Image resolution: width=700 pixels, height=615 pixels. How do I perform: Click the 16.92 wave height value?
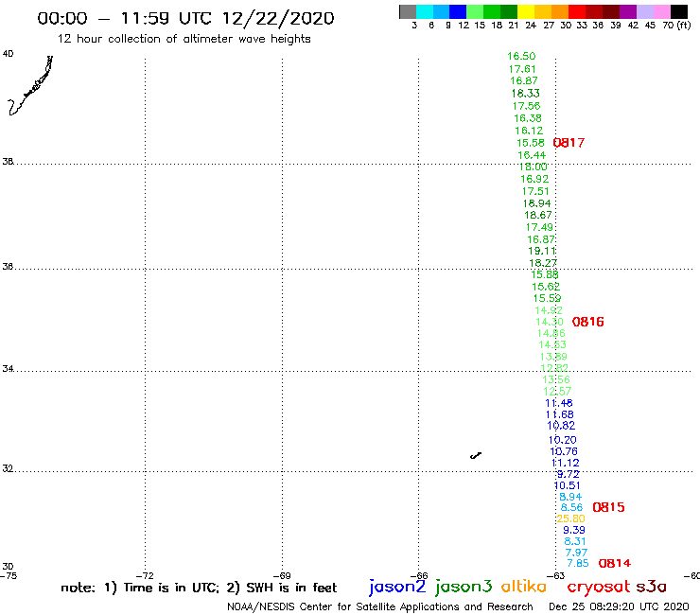pyautogui.click(x=534, y=179)
